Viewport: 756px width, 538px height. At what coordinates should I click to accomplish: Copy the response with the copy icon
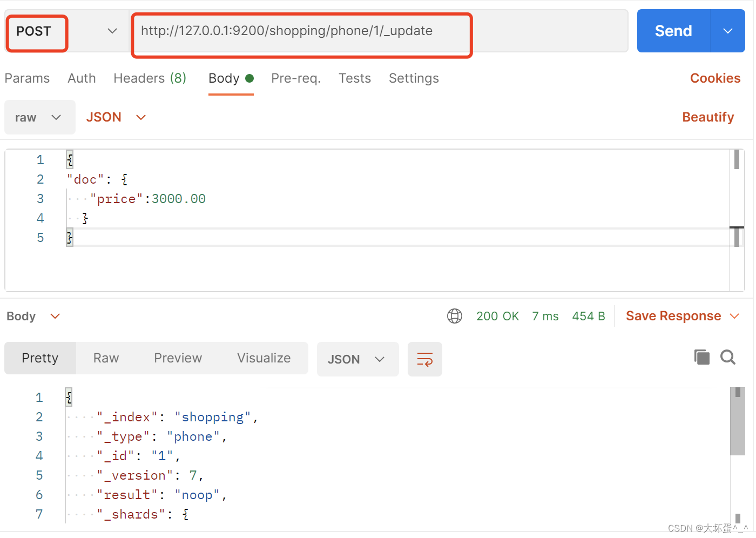(701, 357)
